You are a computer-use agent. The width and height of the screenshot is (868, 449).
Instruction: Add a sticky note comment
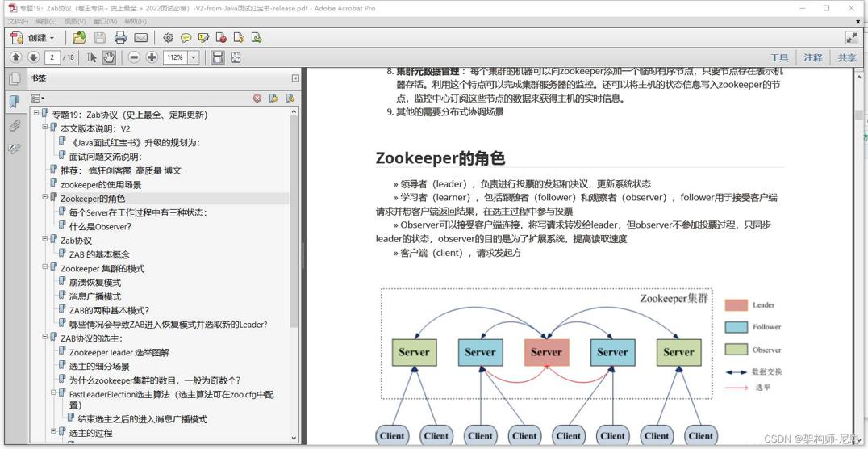[186, 38]
